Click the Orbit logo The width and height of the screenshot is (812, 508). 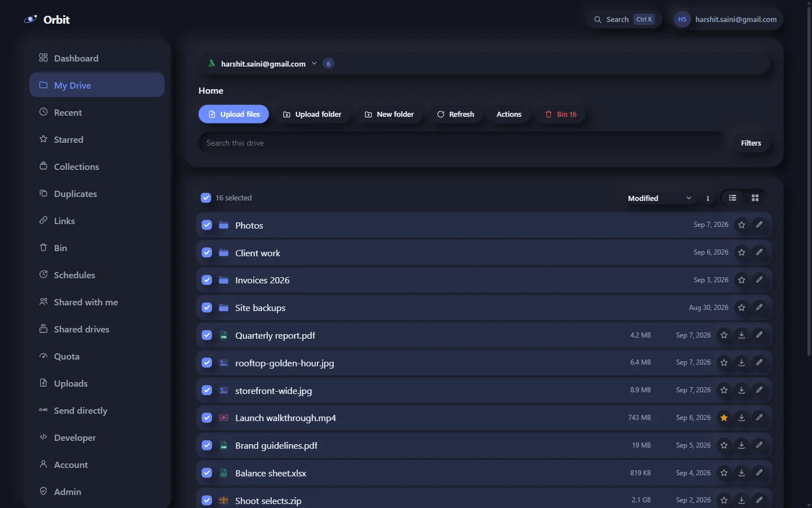47,20
